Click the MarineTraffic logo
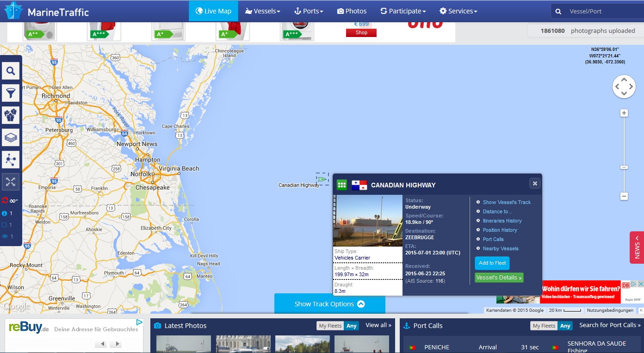Screen dimensions: 644x353 pos(46,11)
